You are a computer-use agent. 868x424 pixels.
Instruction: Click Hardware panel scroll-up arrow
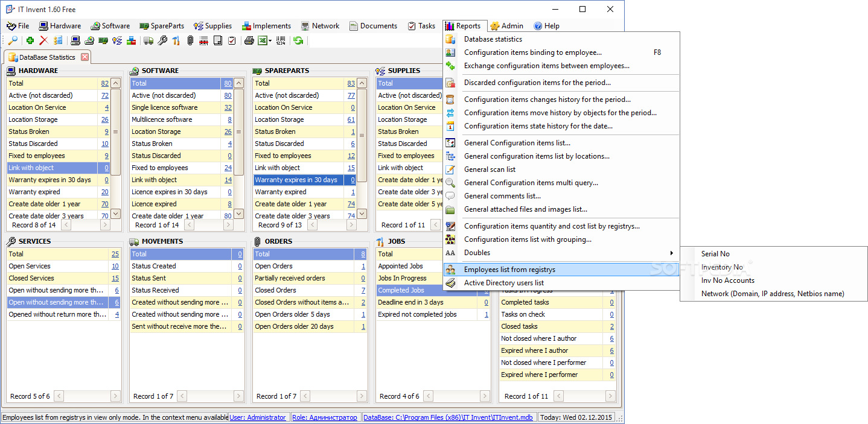point(115,83)
